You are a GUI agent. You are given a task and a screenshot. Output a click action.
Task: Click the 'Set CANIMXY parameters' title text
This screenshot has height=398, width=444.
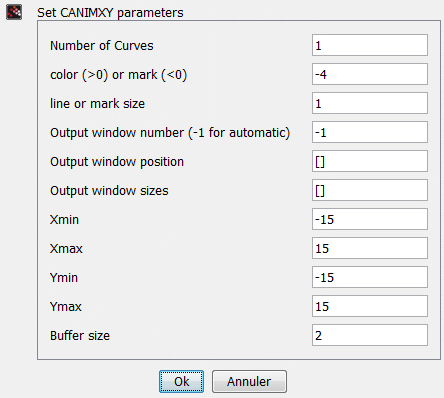click(110, 13)
